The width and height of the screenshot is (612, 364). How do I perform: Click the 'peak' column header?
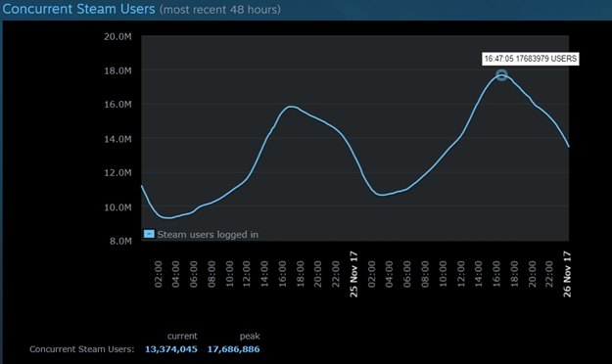click(250, 336)
